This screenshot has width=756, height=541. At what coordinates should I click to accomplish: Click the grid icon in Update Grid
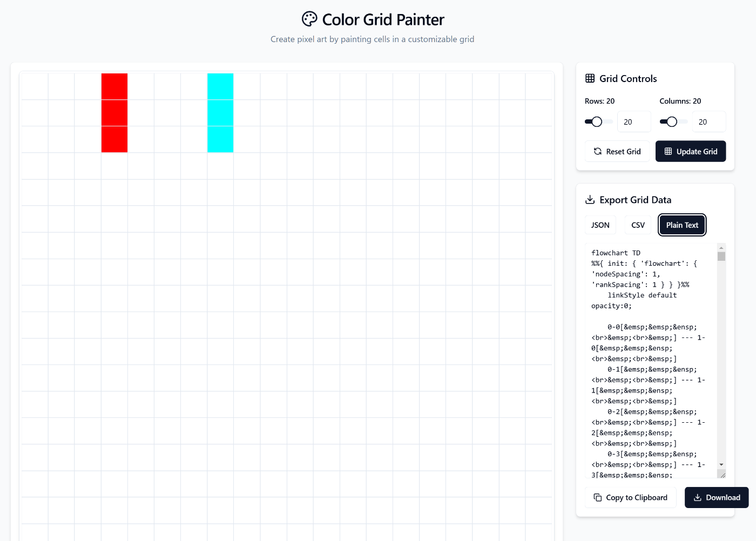[x=668, y=151]
